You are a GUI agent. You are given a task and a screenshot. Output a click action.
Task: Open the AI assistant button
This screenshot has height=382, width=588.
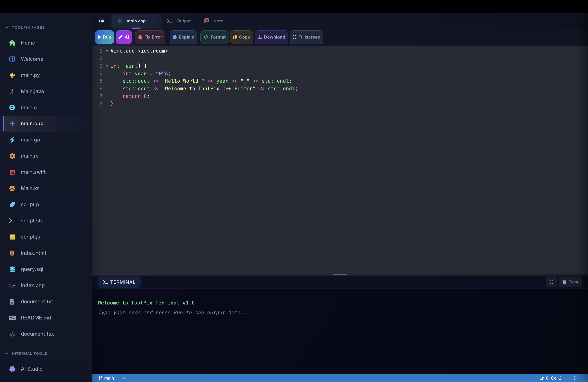[124, 37]
